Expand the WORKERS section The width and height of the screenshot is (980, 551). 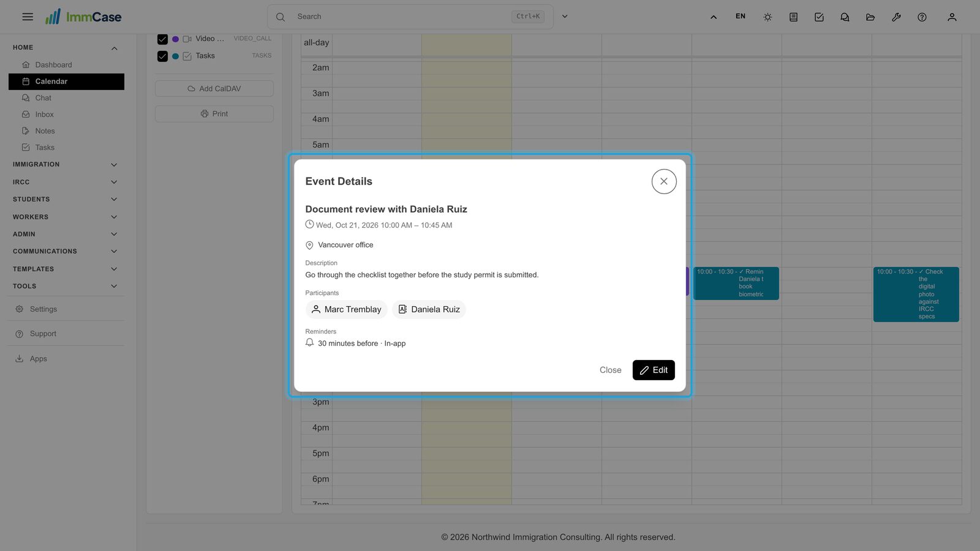coord(66,217)
